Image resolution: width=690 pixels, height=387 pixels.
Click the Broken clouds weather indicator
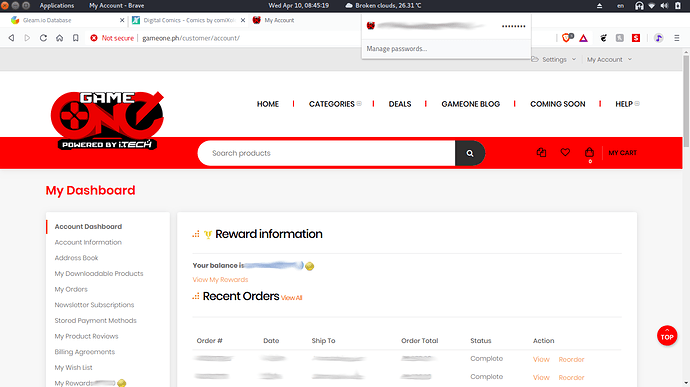(x=383, y=6)
